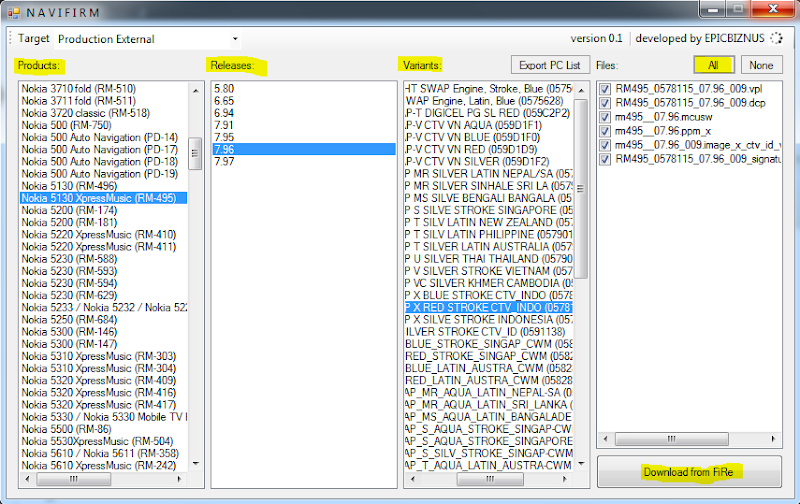
Task: Click the loading spinner icon near EPICBIZNUS
Action: point(776,38)
